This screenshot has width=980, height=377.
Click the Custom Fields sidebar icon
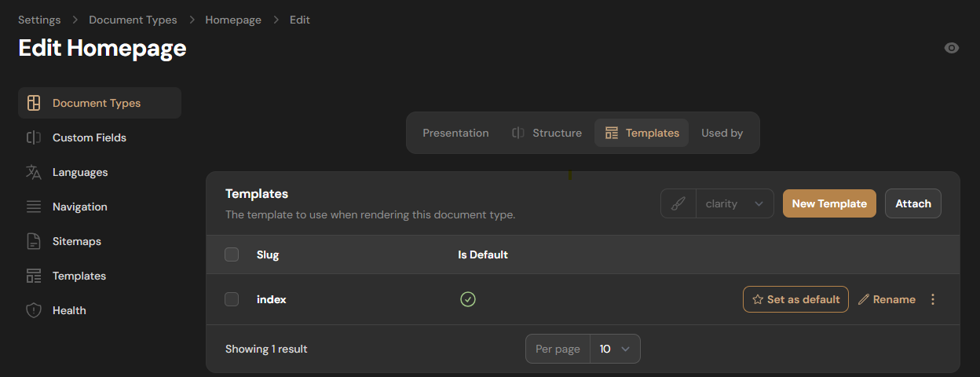point(33,137)
